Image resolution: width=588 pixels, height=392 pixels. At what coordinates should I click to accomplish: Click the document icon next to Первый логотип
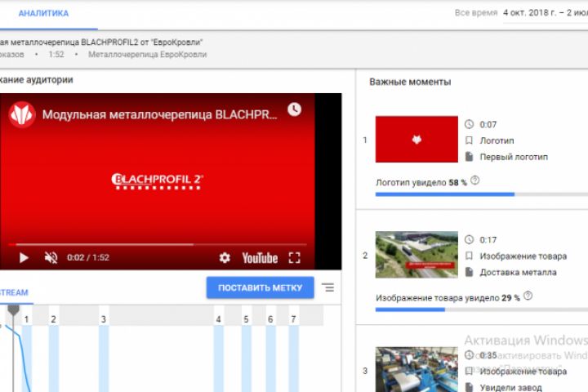click(469, 157)
